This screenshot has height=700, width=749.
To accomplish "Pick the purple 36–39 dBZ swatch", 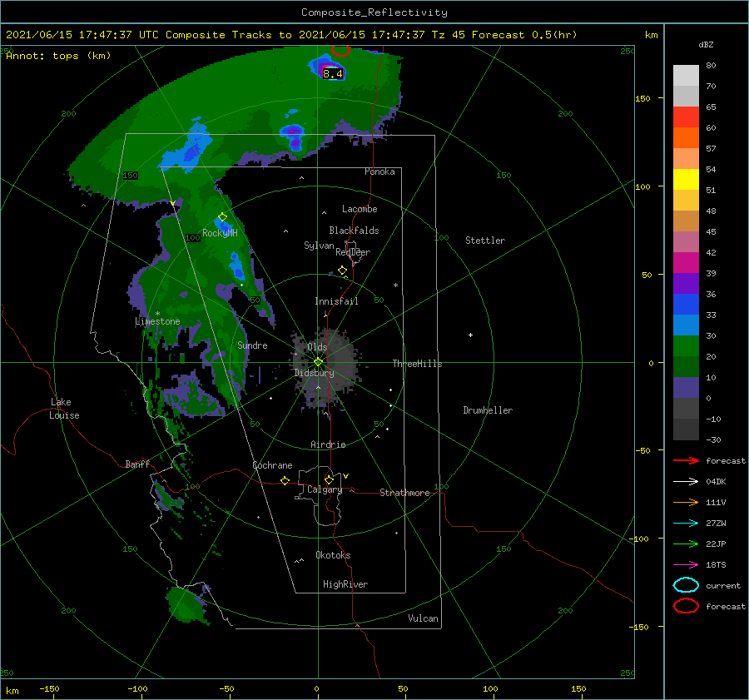I will (686, 284).
